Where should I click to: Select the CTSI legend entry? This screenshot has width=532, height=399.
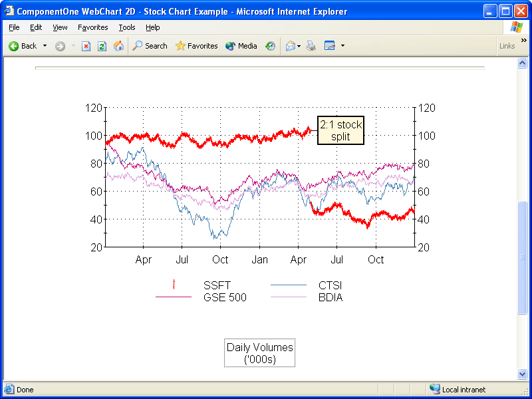click(331, 285)
